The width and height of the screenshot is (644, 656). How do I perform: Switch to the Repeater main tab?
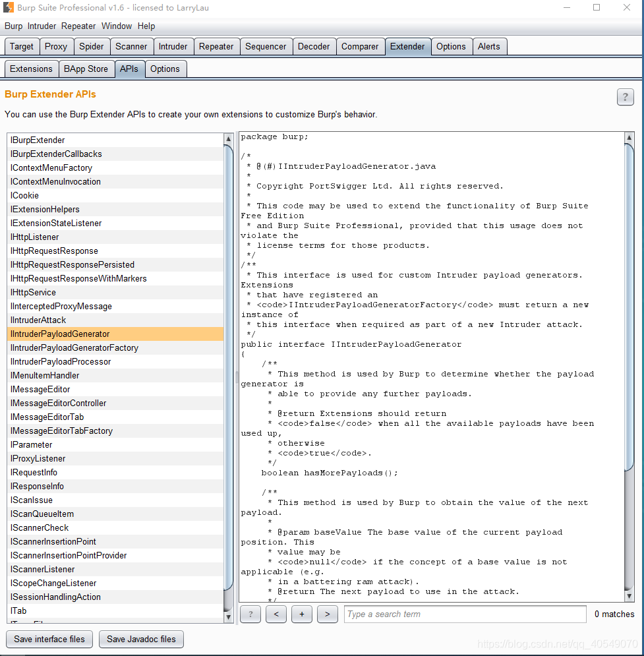216,46
